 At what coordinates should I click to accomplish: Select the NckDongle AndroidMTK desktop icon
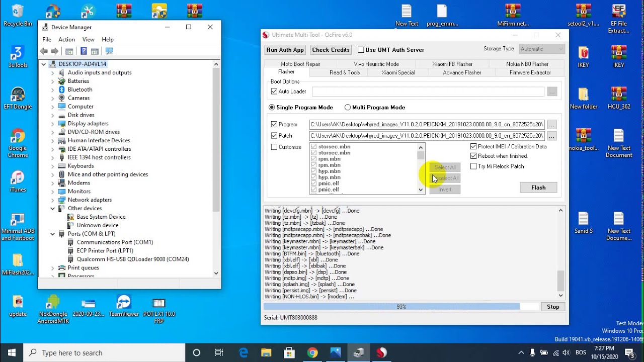[53, 309]
